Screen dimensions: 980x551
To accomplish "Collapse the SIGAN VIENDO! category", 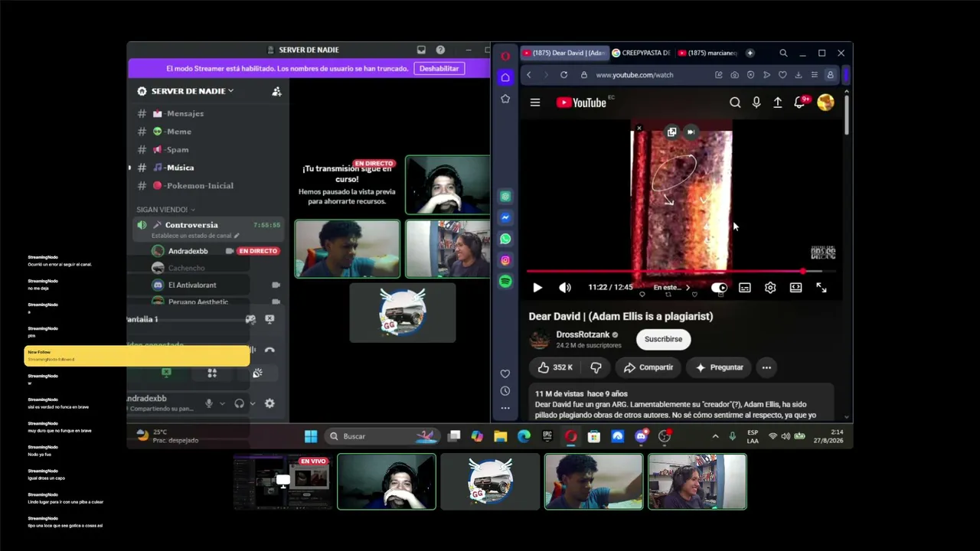I will (165, 210).
